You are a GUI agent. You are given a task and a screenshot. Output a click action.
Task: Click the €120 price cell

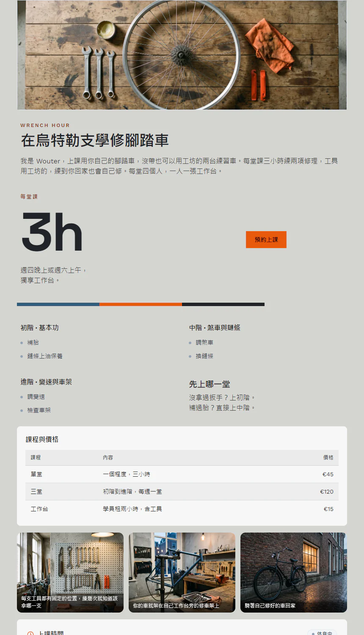[327, 491]
